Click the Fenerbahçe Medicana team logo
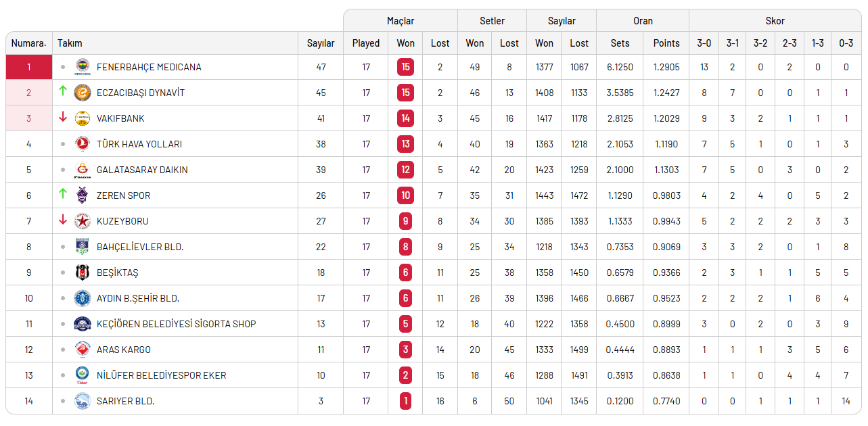This screenshot has height=426, width=868. coord(83,67)
